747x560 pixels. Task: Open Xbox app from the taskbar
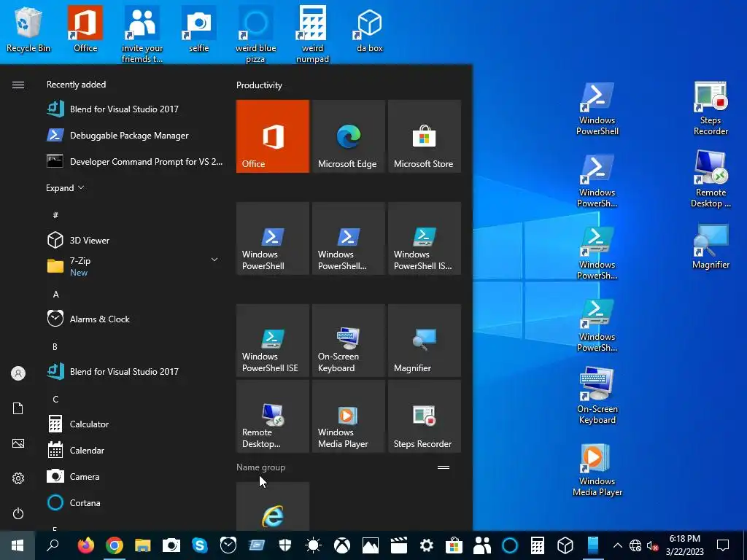tap(341, 545)
